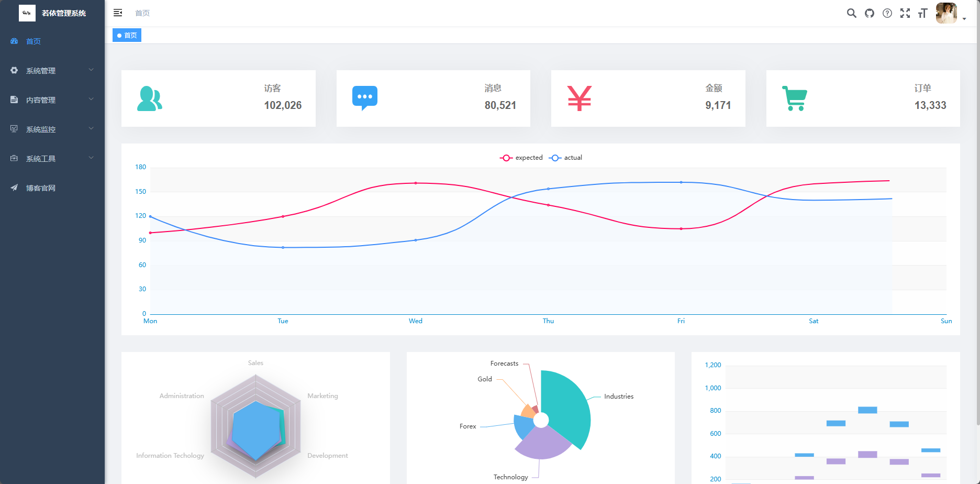The image size is (980, 484).
Task: Click the Forecasts pie label
Action: click(504, 364)
